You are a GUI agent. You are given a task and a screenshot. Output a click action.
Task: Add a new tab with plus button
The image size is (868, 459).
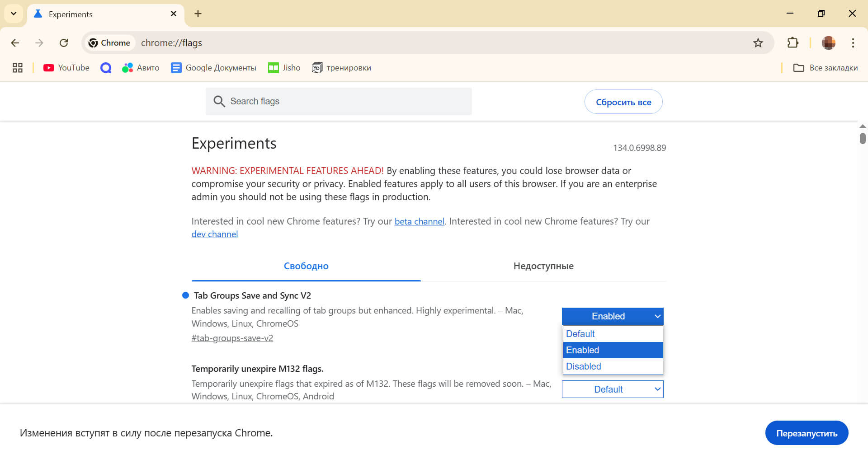[198, 14]
